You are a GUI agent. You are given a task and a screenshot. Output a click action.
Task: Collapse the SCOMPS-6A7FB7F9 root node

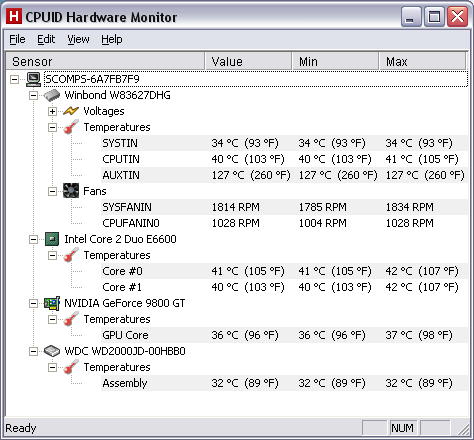pos(14,79)
